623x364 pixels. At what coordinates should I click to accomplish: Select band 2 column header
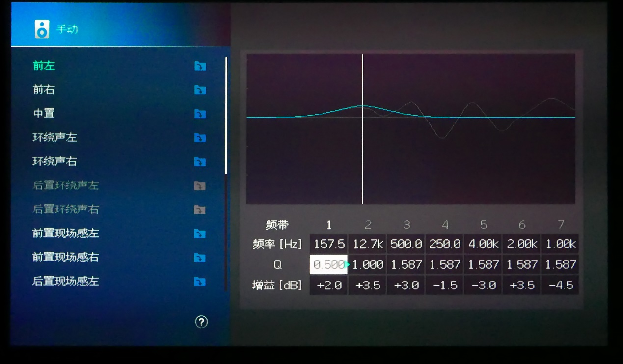pyautogui.click(x=368, y=225)
